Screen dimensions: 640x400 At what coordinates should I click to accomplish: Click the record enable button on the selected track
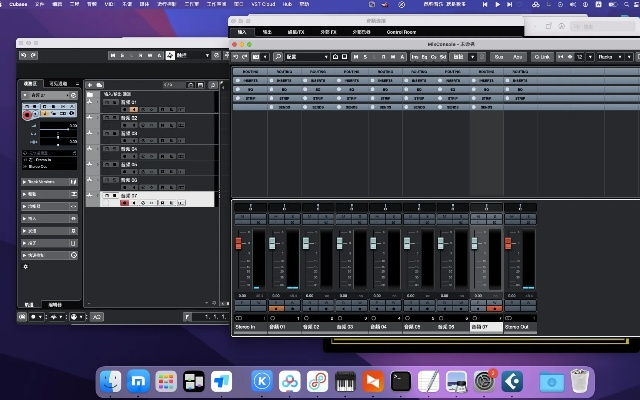125,203
